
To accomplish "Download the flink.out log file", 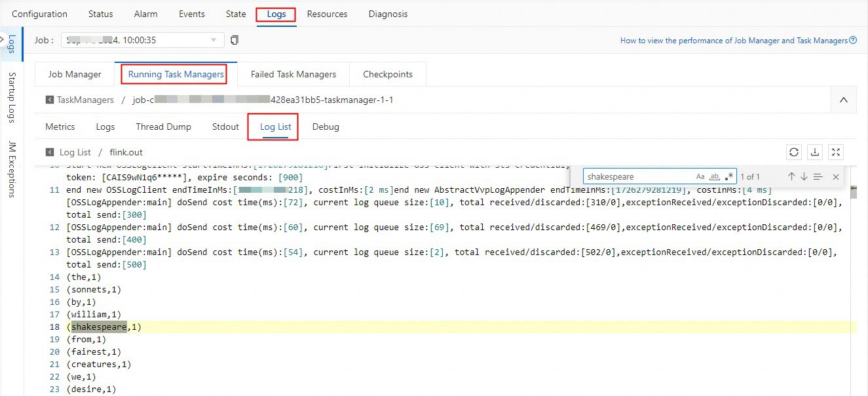I will coord(815,152).
